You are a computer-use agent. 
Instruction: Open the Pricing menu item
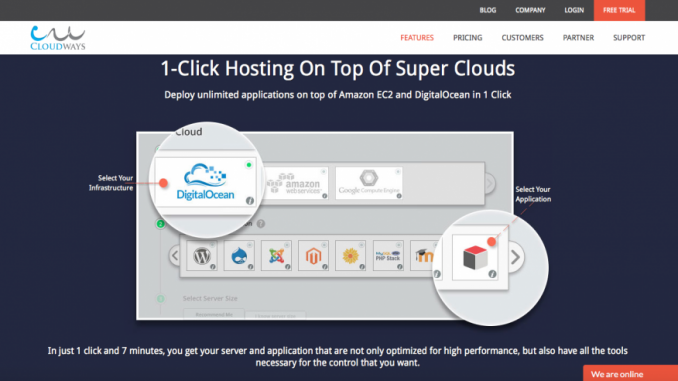pyautogui.click(x=467, y=38)
